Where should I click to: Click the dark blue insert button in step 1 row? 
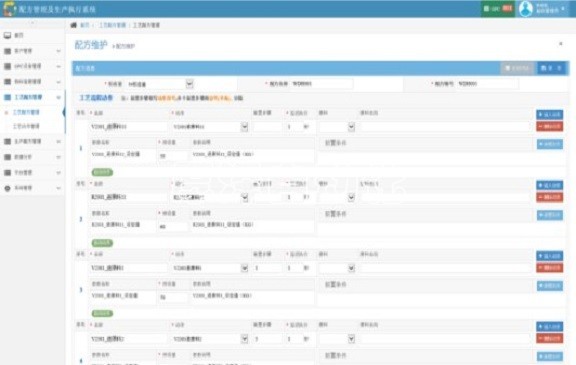click(x=550, y=115)
